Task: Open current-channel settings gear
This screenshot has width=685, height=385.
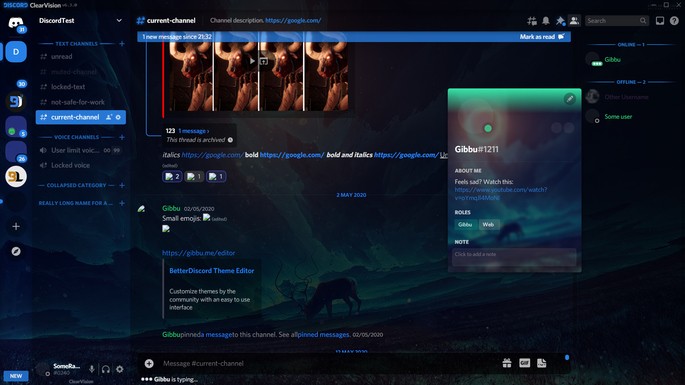Action: click(118, 117)
